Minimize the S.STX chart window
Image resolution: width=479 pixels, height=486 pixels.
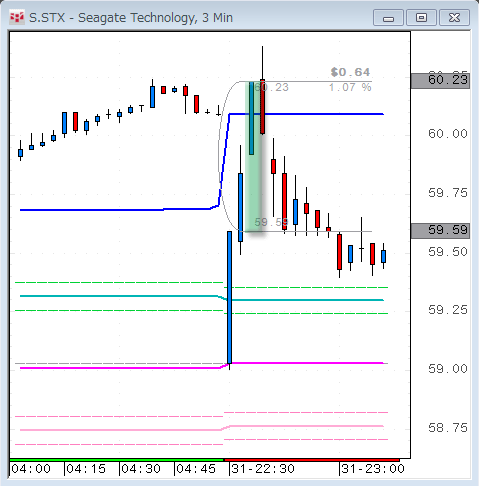pos(388,18)
